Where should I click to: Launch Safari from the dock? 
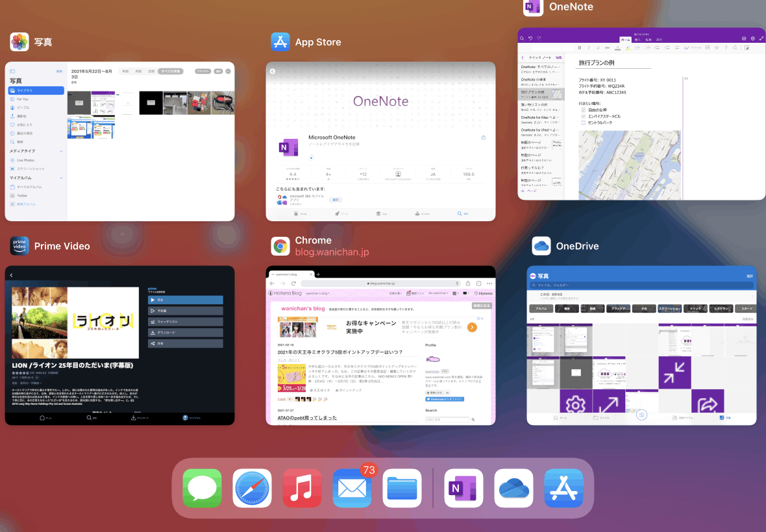tap(252, 488)
